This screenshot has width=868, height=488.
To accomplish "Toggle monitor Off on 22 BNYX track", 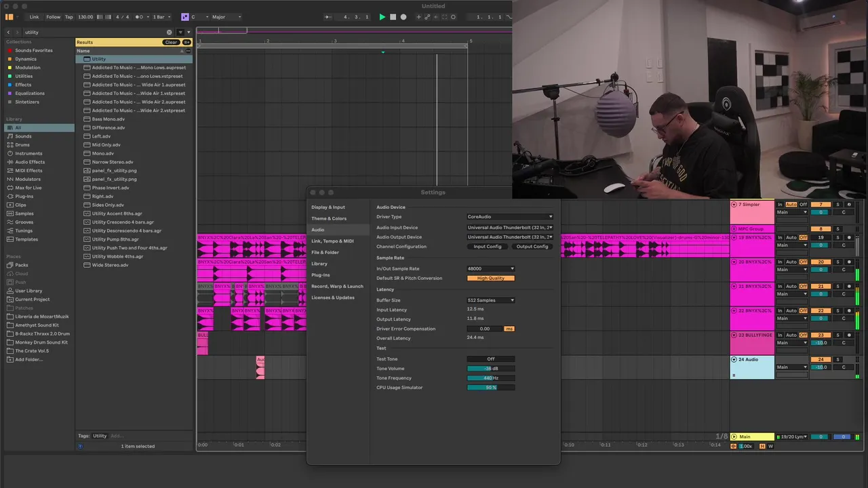I will point(804,310).
